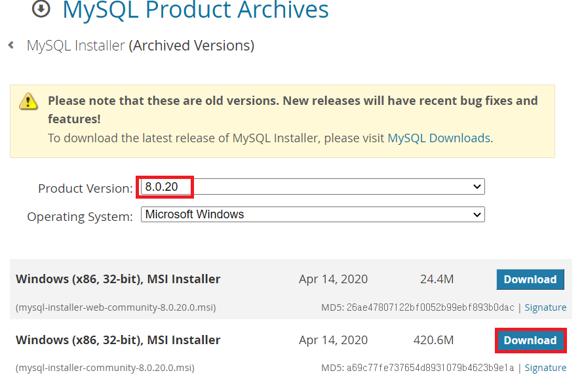Download the 24.4M web-community installer
This screenshot has width=584, height=392.
click(x=530, y=279)
